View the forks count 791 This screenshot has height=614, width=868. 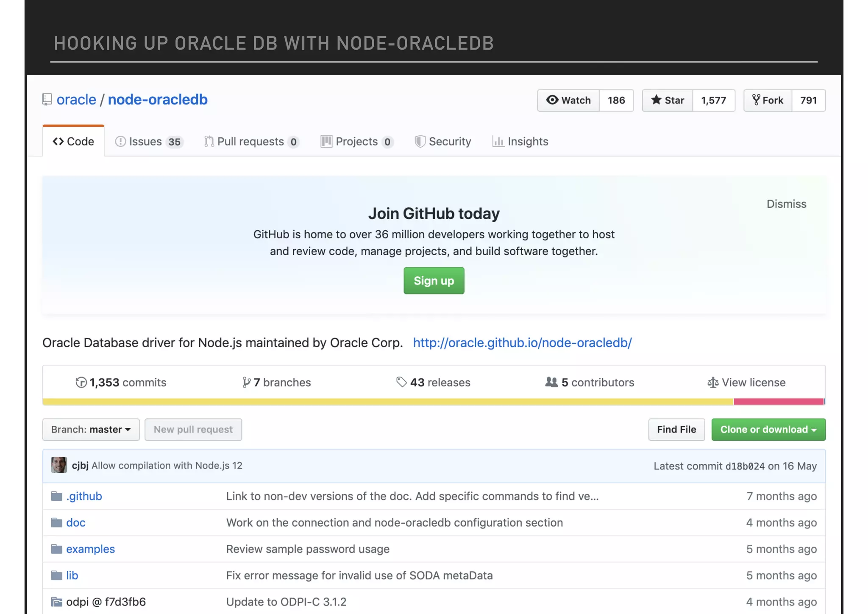(809, 100)
